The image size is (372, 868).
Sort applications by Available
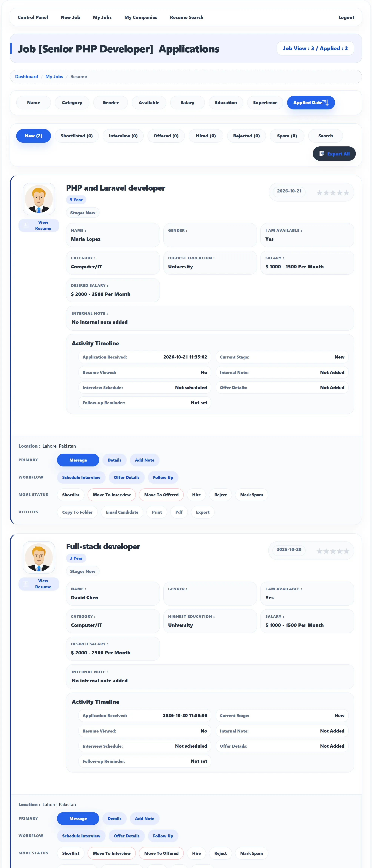coord(149,102)
